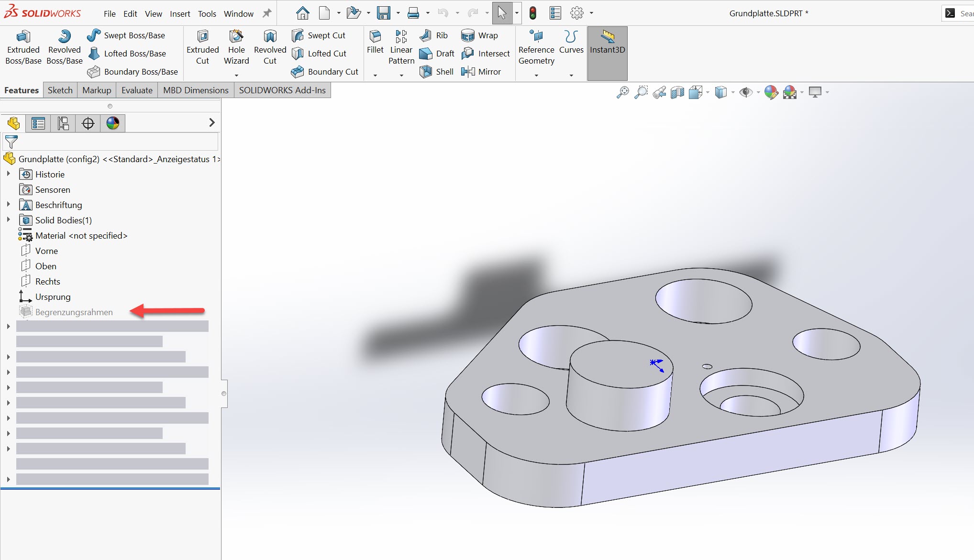Click the Rebuild traffic light icon
The width and height of the screenshot is (974, 560).
[x=532, y=13]
